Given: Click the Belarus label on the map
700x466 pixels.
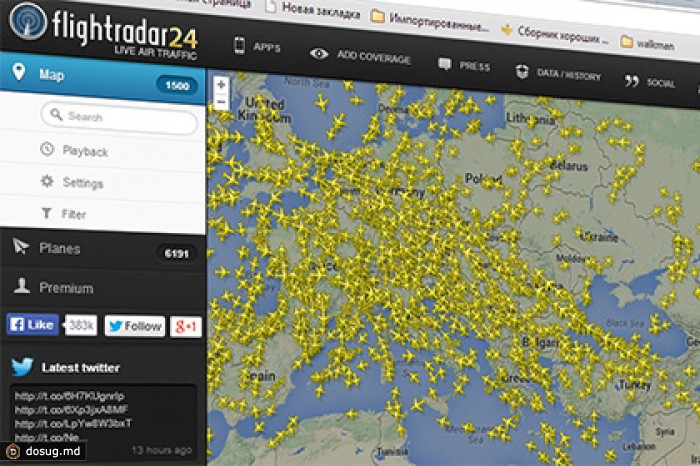Looking at the screenshot, I should click(569, 166).
